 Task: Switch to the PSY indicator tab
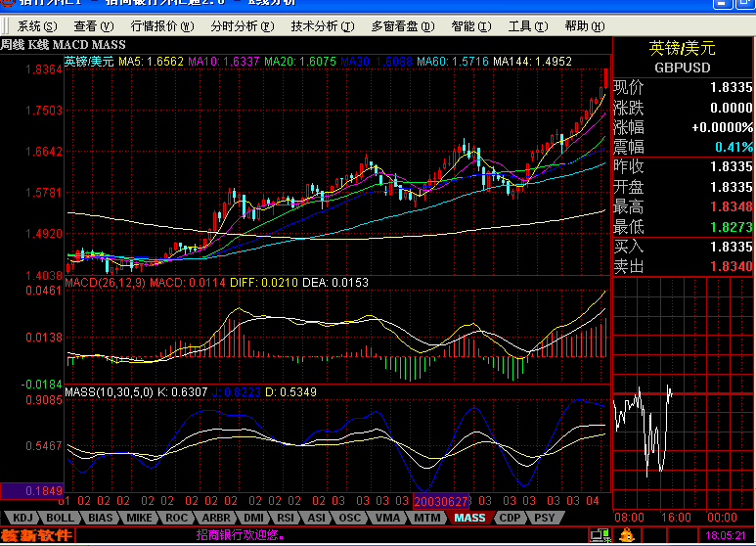545,518
